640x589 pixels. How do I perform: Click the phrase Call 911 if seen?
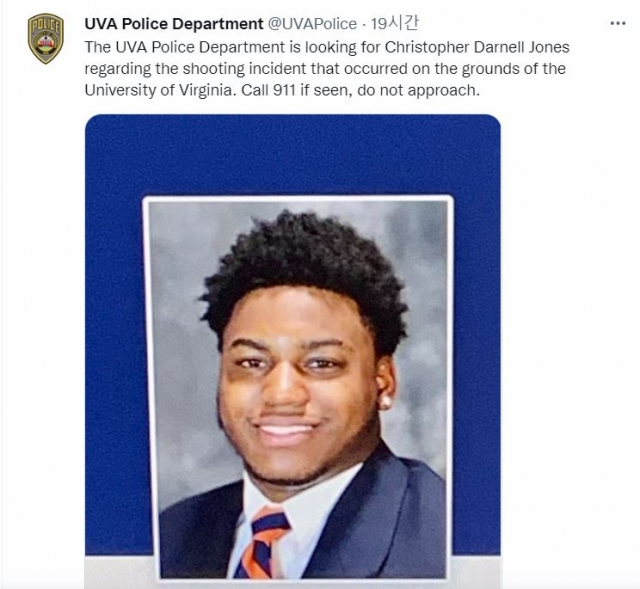296,90
